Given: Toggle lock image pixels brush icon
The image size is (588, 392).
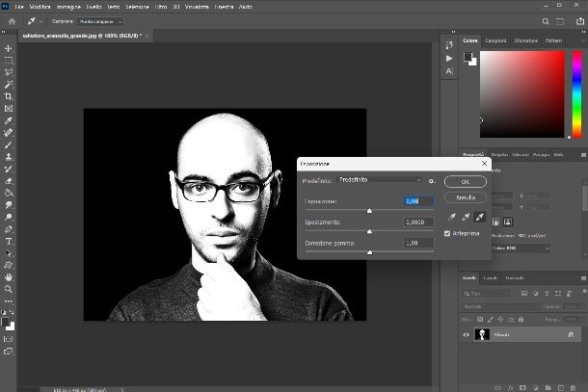Looking at the screenshot, I should [491, 320].
